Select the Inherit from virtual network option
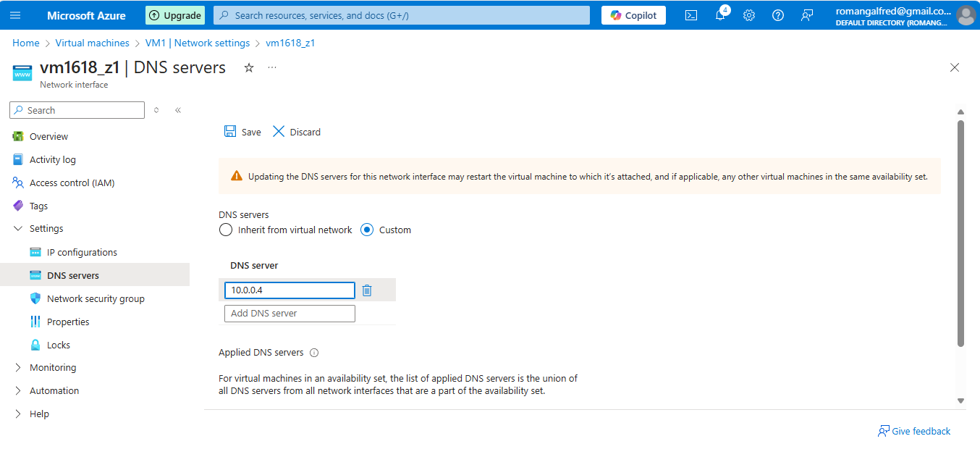This screenshot has width=980, height=457. [x=225, y=230]
